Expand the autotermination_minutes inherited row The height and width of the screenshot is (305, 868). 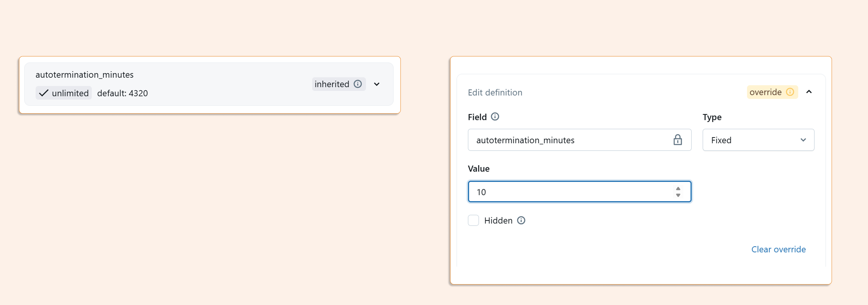click(377, 84)
